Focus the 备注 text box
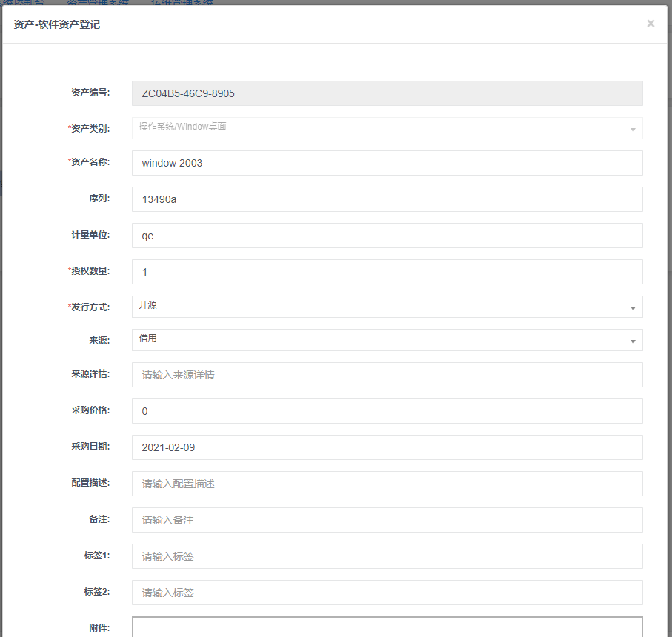The width and height of the screenshot is (672, 637). (387, 520)
